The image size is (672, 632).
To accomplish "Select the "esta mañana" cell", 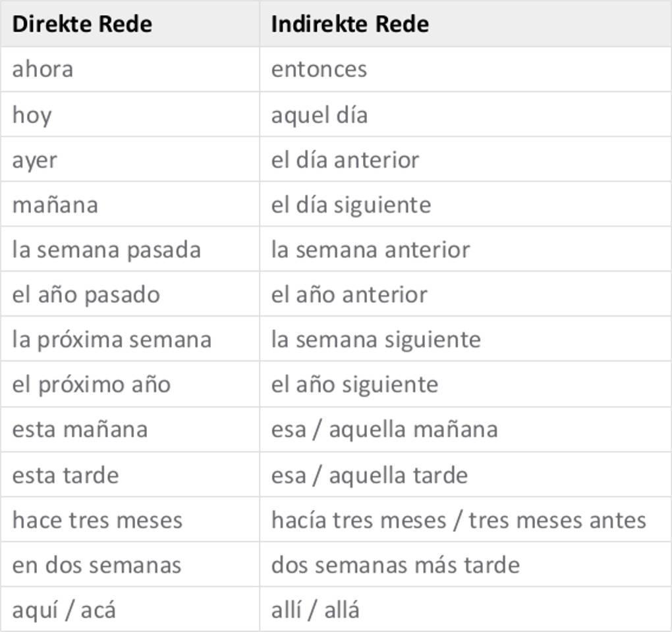I will pos(80,429).
